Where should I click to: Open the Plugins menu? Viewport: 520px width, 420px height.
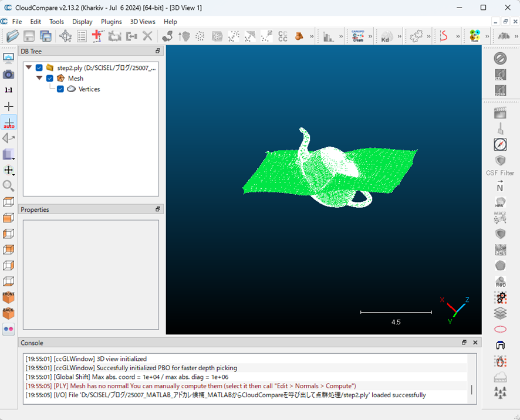[111, 22]
